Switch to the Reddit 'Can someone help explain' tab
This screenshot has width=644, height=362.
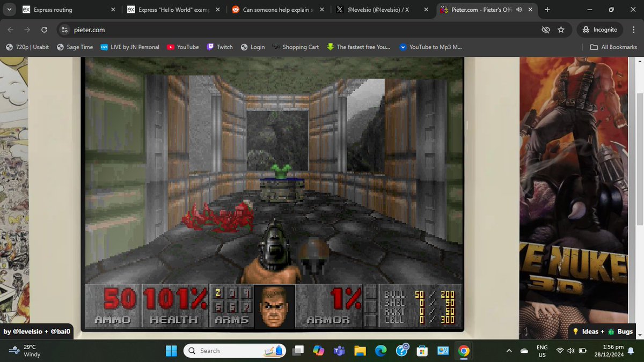(x=278, y=10)
